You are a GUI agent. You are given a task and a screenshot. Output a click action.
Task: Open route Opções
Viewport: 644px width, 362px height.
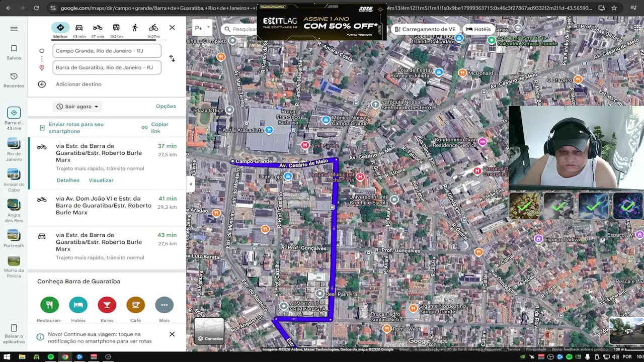click(x=166, y=106)
